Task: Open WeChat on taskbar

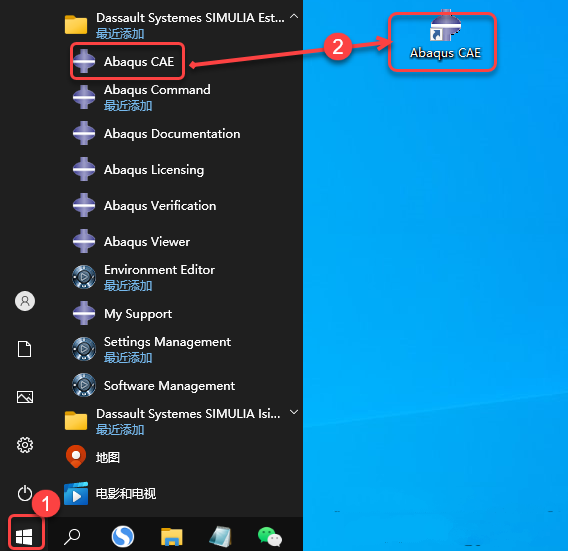Action: pos(270,537)
